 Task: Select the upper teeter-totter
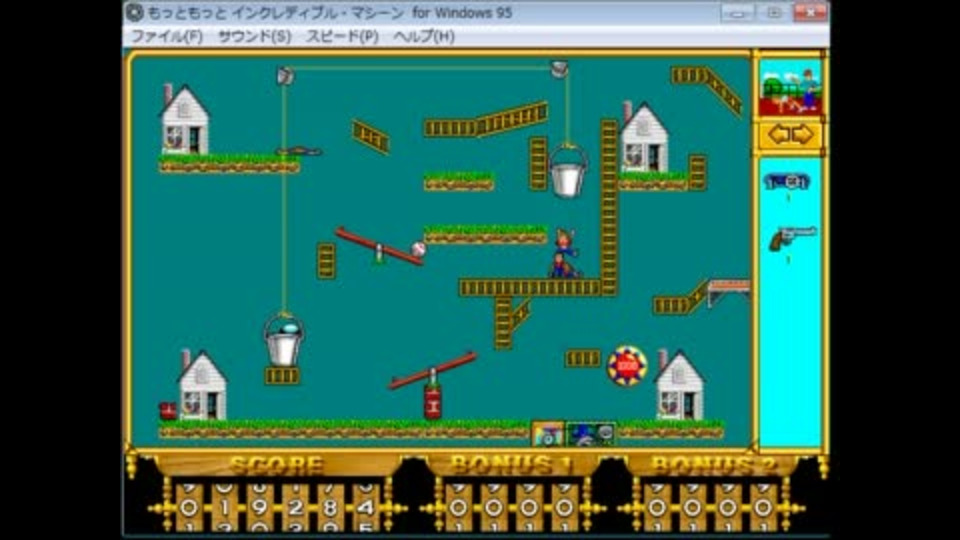(x=379, y=246)
